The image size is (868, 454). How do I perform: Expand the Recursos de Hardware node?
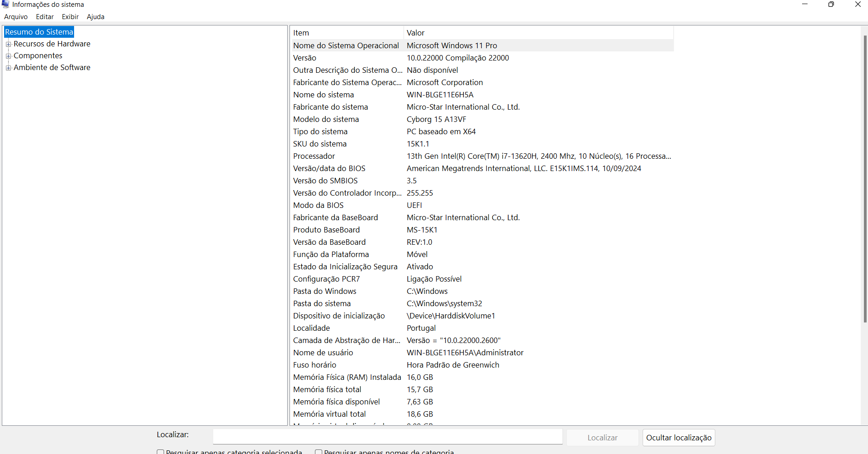[8, 44]
